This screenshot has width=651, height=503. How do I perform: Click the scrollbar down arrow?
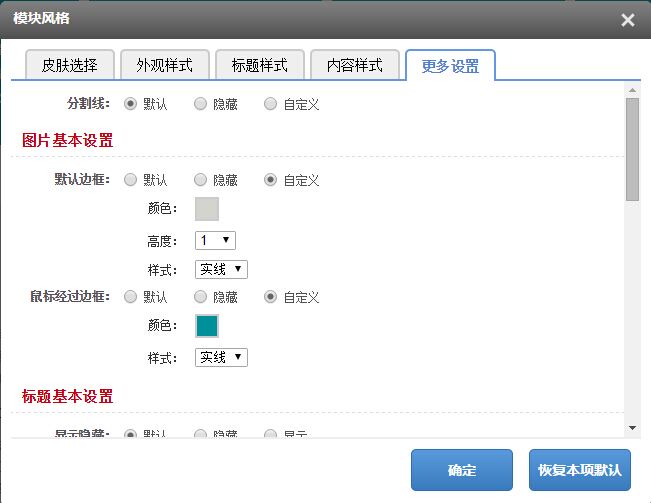[632, 428]
